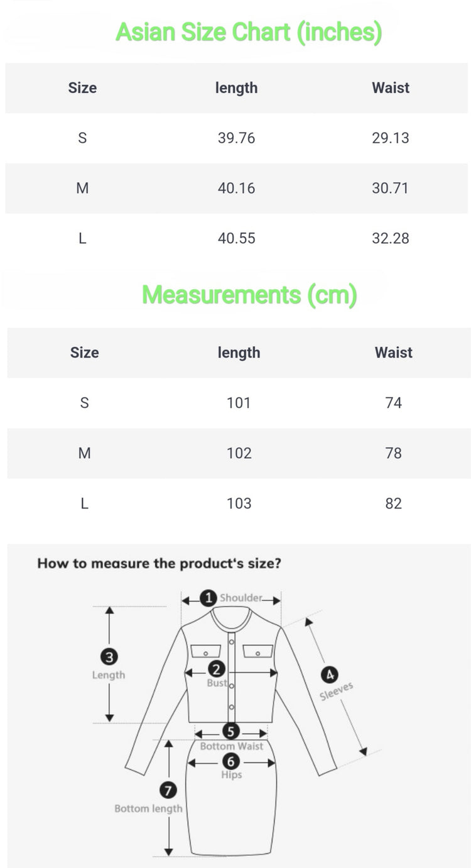Select the 30.71 waist value for size M
The image size is (471, 868).
point(390,189)
